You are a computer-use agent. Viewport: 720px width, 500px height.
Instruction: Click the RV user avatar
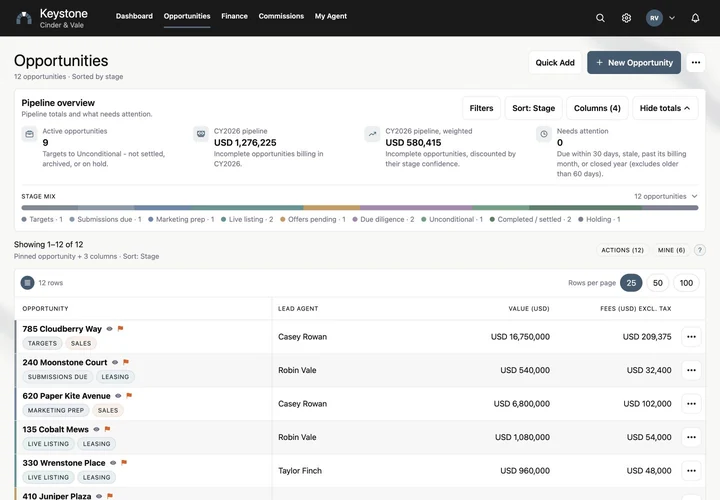pyautogui.click(x=654, y=18)
